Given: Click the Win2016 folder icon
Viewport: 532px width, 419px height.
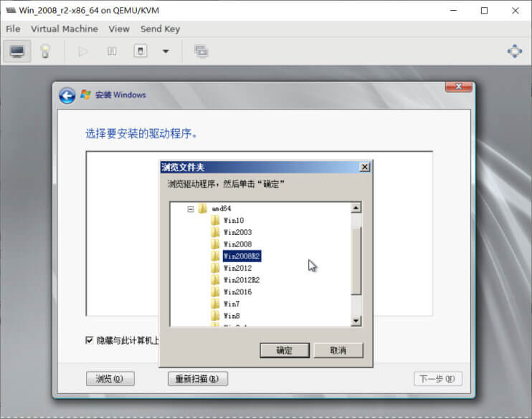Looking at the screenshot, I should pyautogui.click(x=215, y=292).
